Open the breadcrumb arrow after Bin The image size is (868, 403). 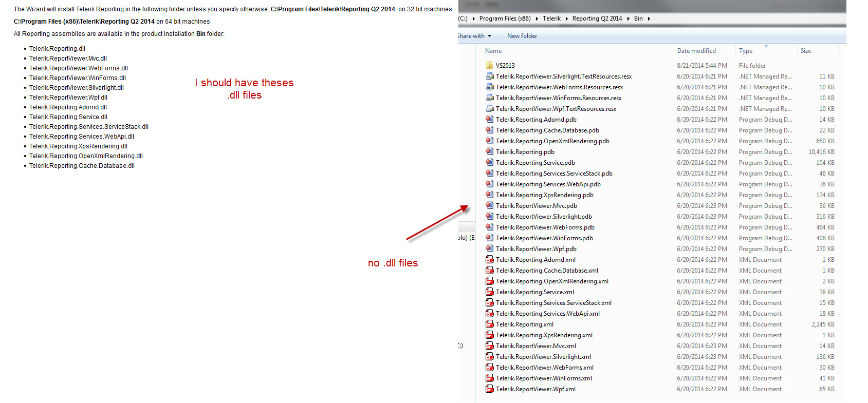point(649,18)
